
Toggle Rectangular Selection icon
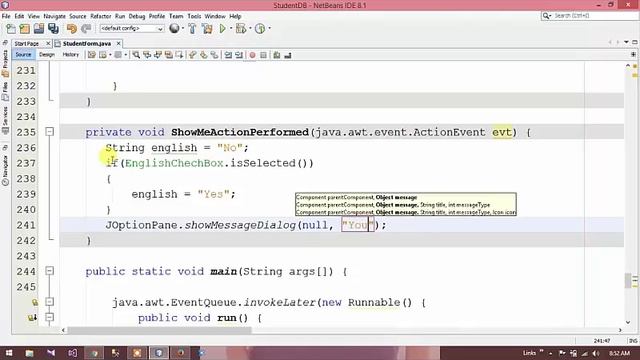(179, 55)
